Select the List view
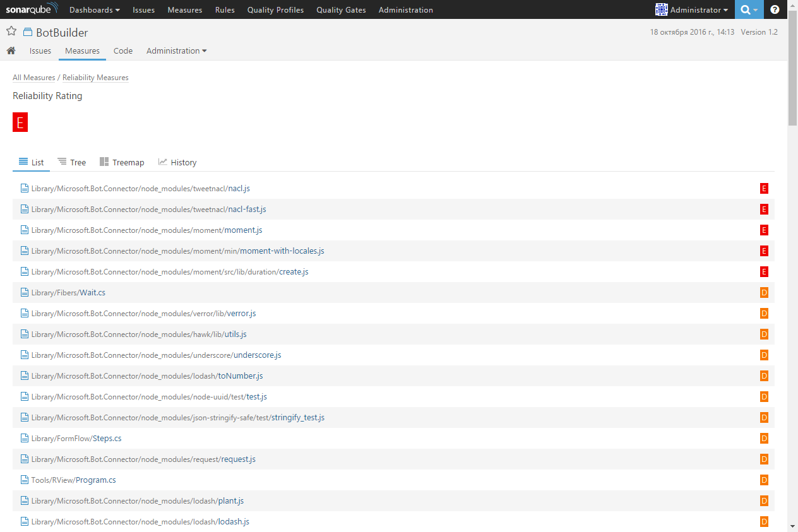The width and height of the screenshot is (798, 532). pyautogui.click(x=31, y=162)
